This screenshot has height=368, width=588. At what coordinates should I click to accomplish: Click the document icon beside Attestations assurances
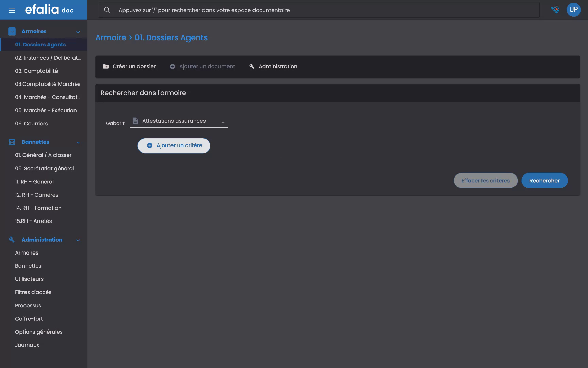click(135, 121)
